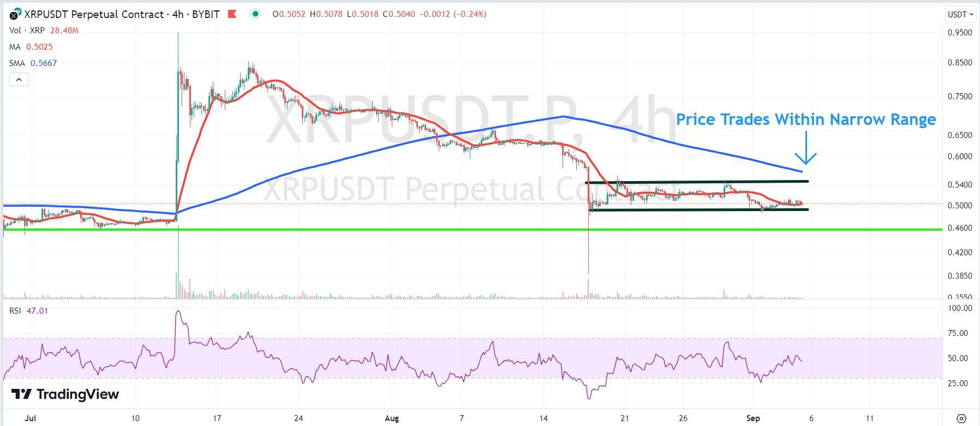Click the 21 date label on time axis
This screenshot has width=980, height=426.
[x=625, y=418]
